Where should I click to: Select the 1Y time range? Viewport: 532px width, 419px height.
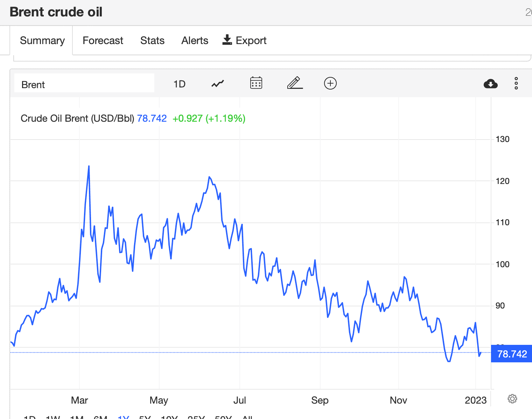click(x=124, y=417)
